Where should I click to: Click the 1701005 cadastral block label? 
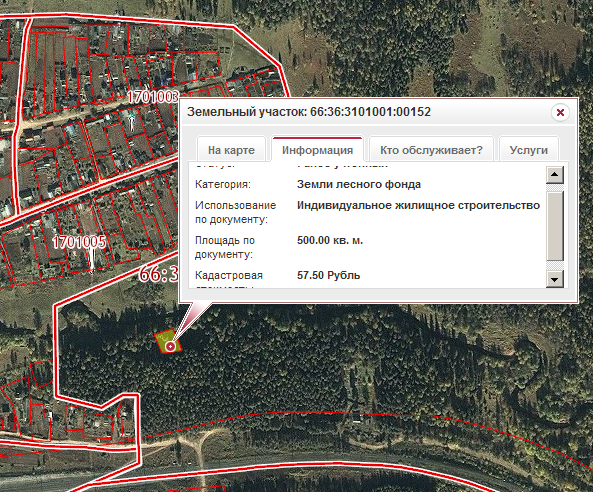click(79, 242)
